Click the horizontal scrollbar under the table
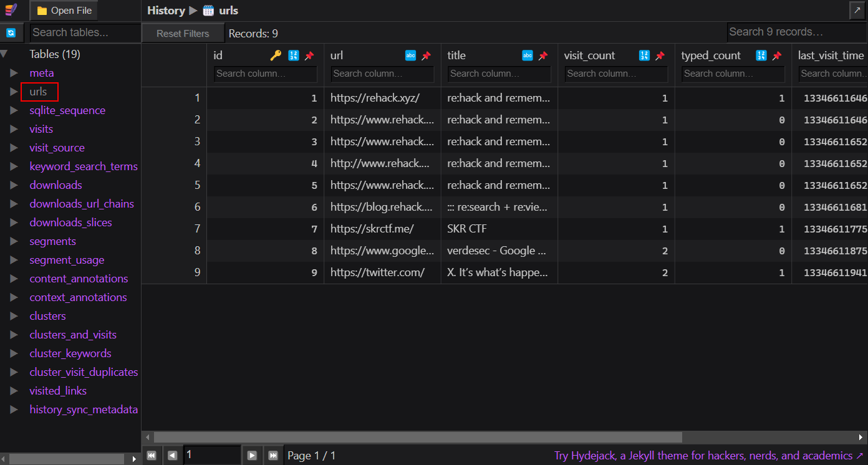Image resolution: width=868 pixels, height=465 pixels. click(418, 438)
